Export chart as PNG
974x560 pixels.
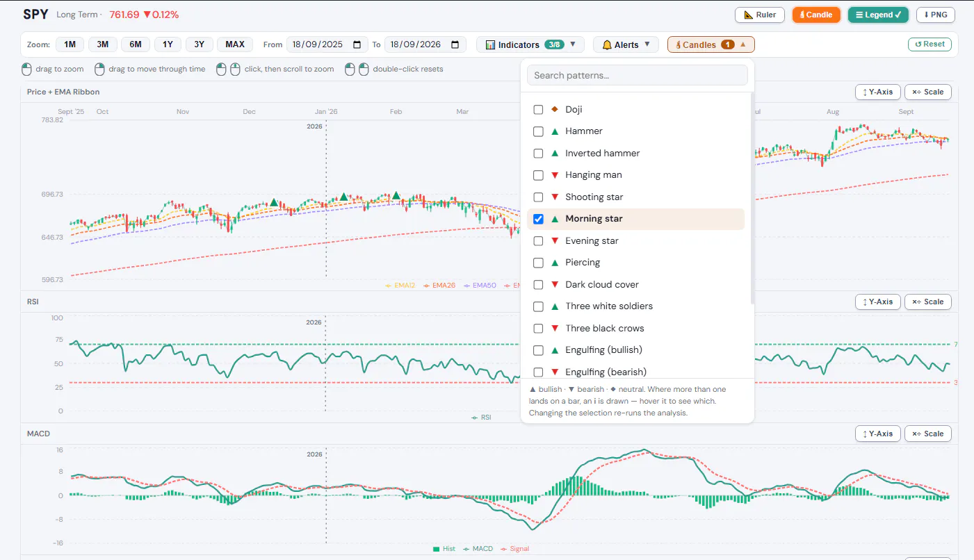point(935,15)
